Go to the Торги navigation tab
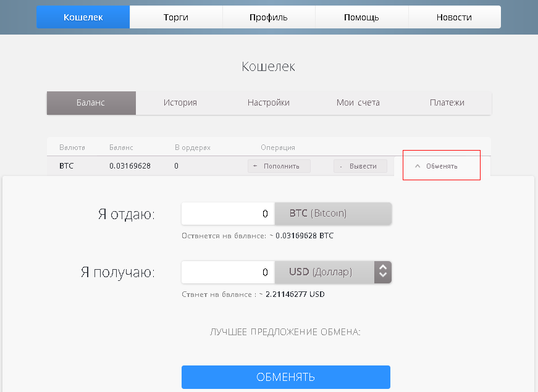This screenshot has height=392, width=538. (x=176, y=17)
